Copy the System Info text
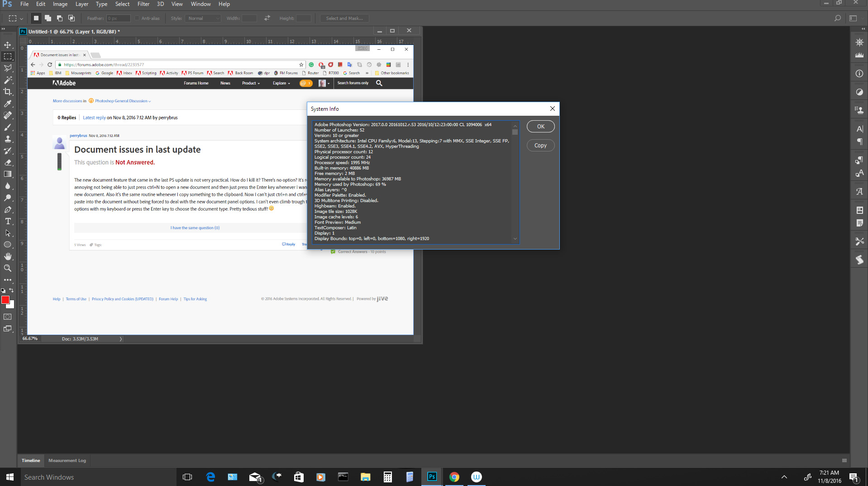Screen dimensions: 868x486 point(540,146)
